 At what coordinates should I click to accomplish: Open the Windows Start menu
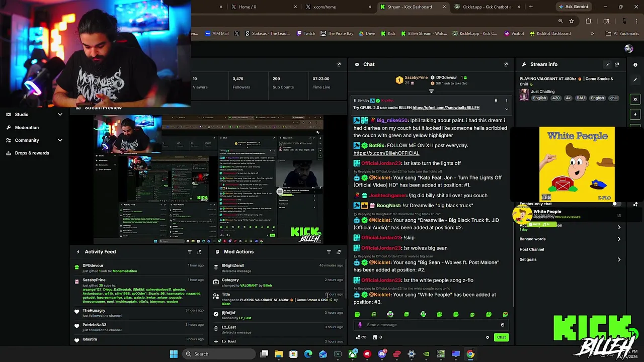point(174,354)
